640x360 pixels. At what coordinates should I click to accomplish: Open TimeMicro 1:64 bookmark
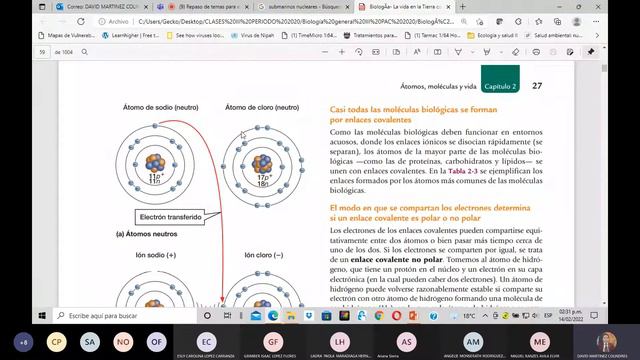309,36
